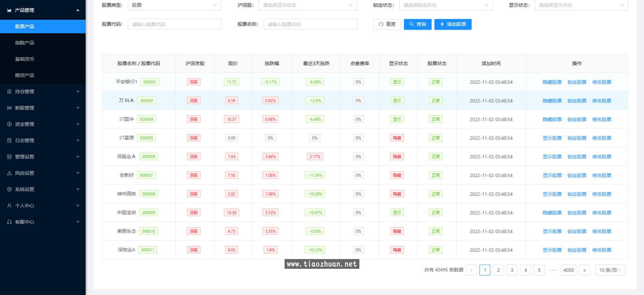
Task: Click the -15.6% tag in 美丽生态 row
Action: [x=315, y=231]
